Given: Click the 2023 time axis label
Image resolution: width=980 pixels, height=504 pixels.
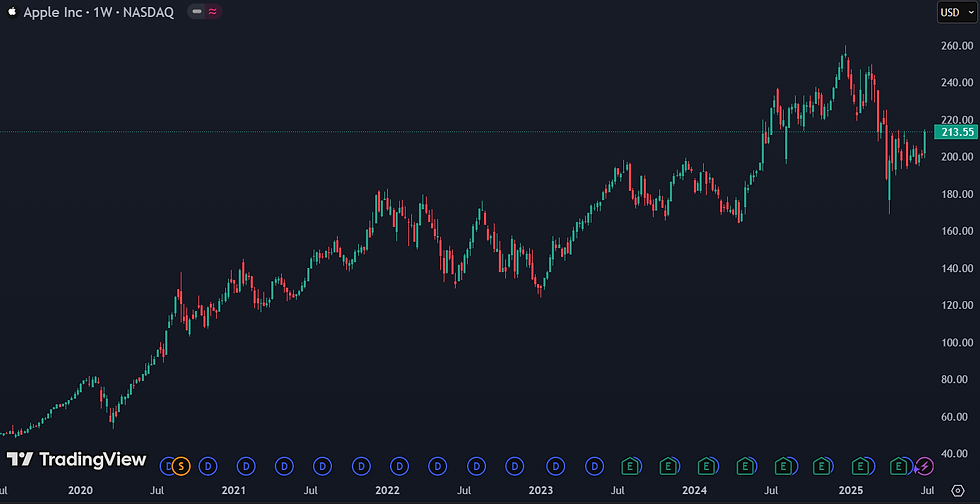Looking at the screenshot, I should point(541,490).
